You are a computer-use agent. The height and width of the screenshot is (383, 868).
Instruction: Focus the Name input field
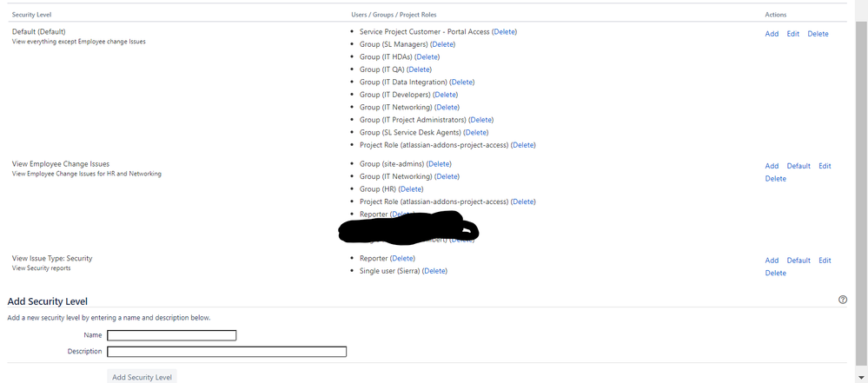pyautogui.click(x=172, y=335)
